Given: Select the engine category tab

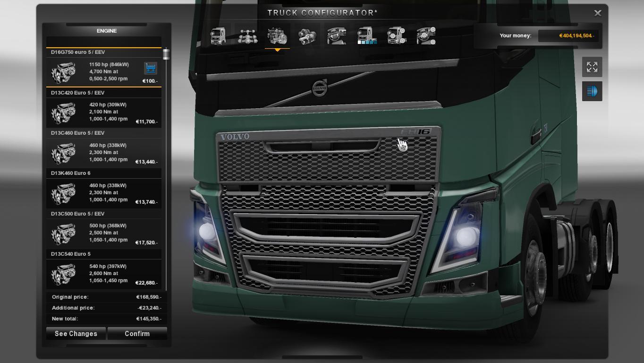Looking at the screenshot, I should pyautogui.click(x=277, y=36).
